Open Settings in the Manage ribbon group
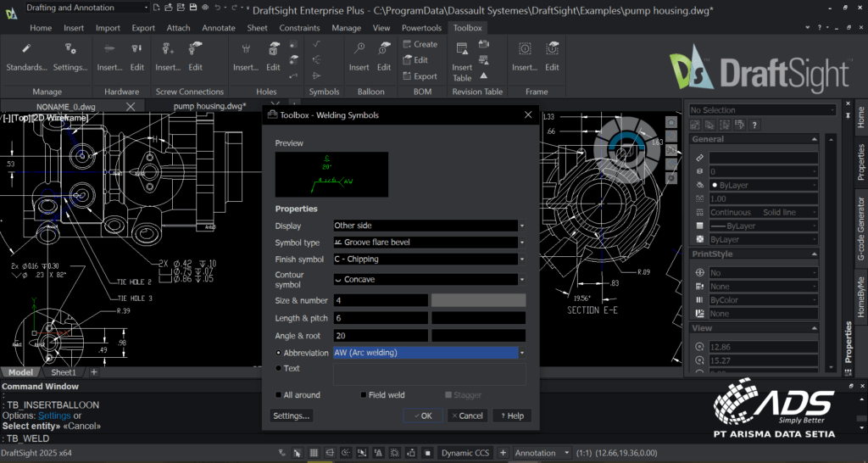868x463 pixels. 70,57
